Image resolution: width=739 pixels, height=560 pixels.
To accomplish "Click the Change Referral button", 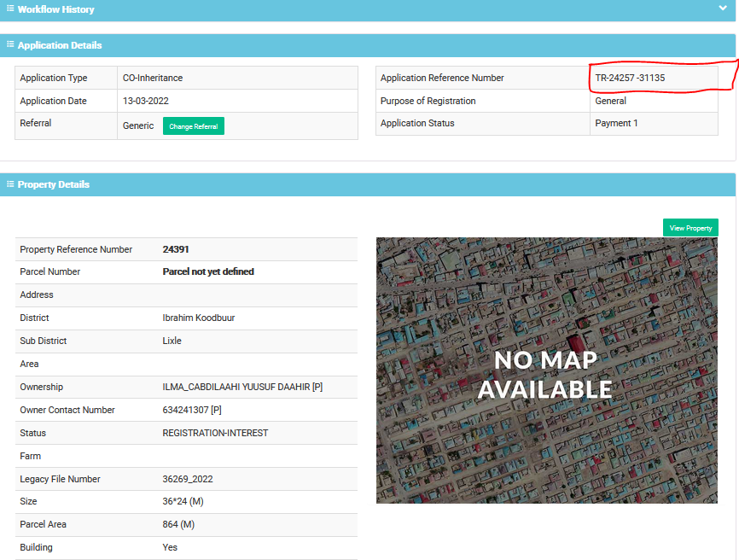I will [x=193, y=125].
